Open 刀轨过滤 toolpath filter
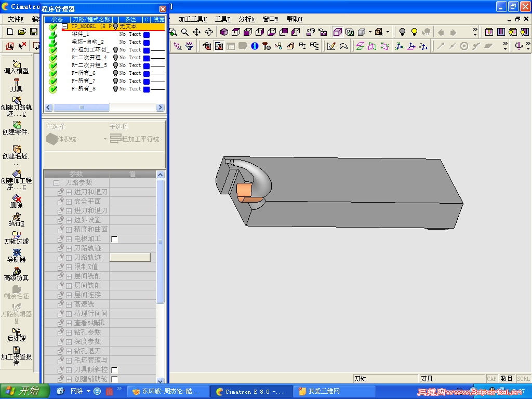The height and width of the screenshot is (399, 532). [x=16, y=238]
